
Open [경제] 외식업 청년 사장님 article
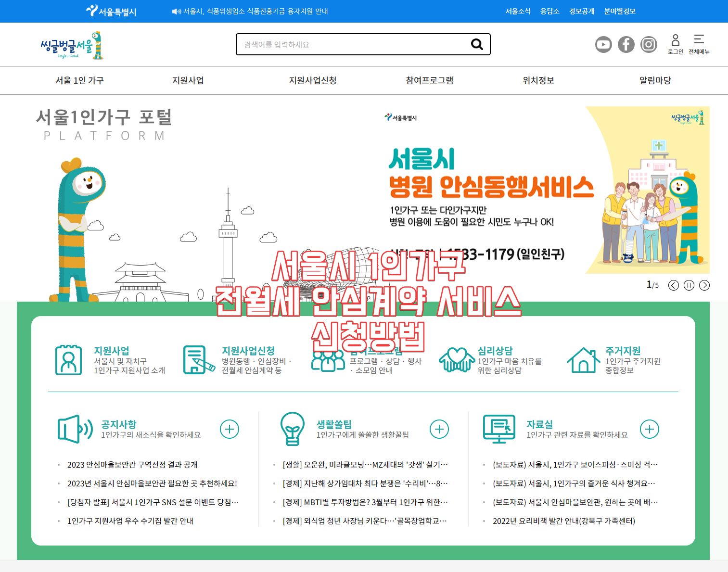365,521
